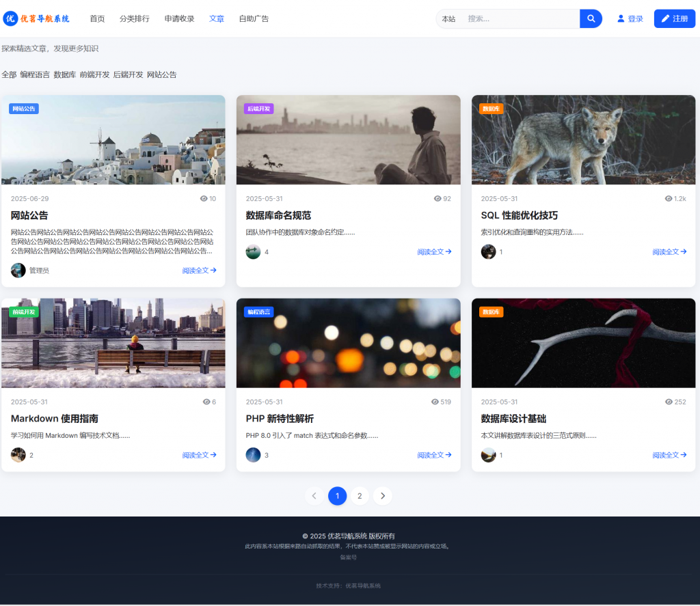Filter articles by 数据库 category

65,74
